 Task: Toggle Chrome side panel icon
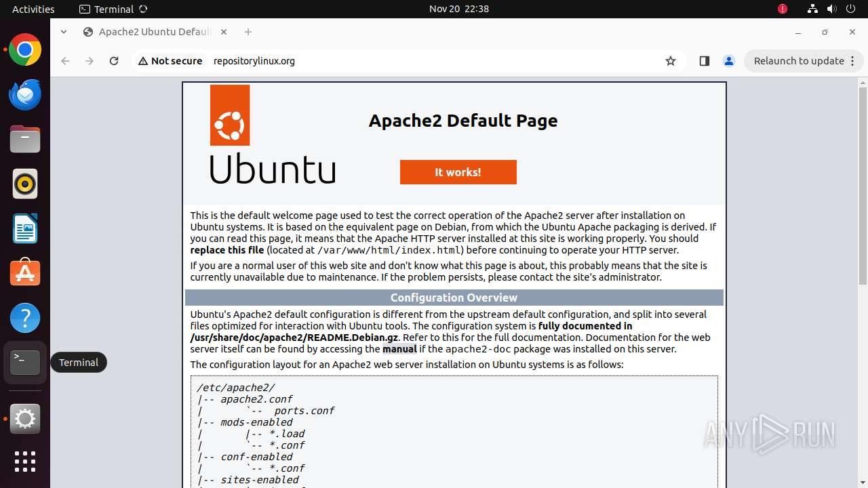tap(704, 61)
